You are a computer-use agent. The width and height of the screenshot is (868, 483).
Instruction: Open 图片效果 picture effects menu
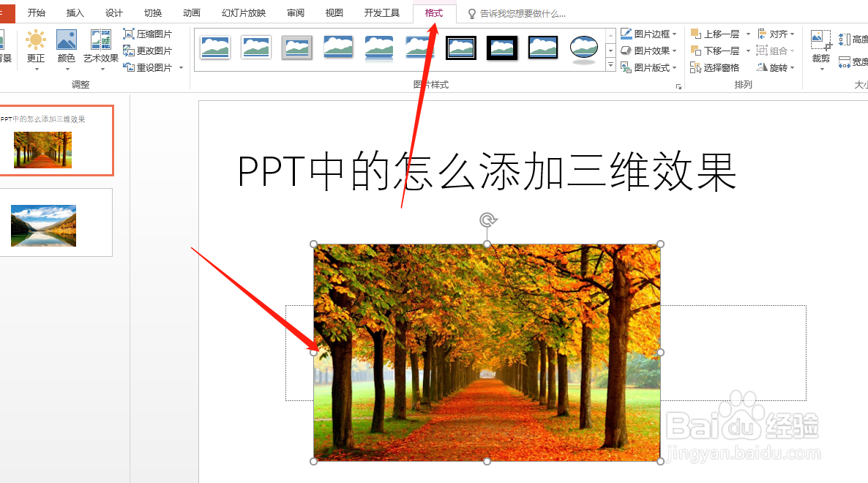pos(648,51)
